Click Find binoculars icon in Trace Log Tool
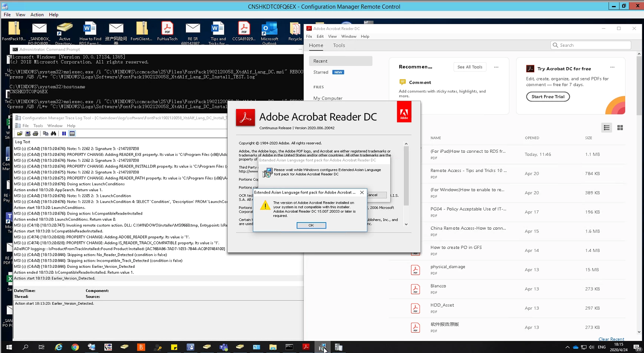The image size is (644, 353). point(54,134)
